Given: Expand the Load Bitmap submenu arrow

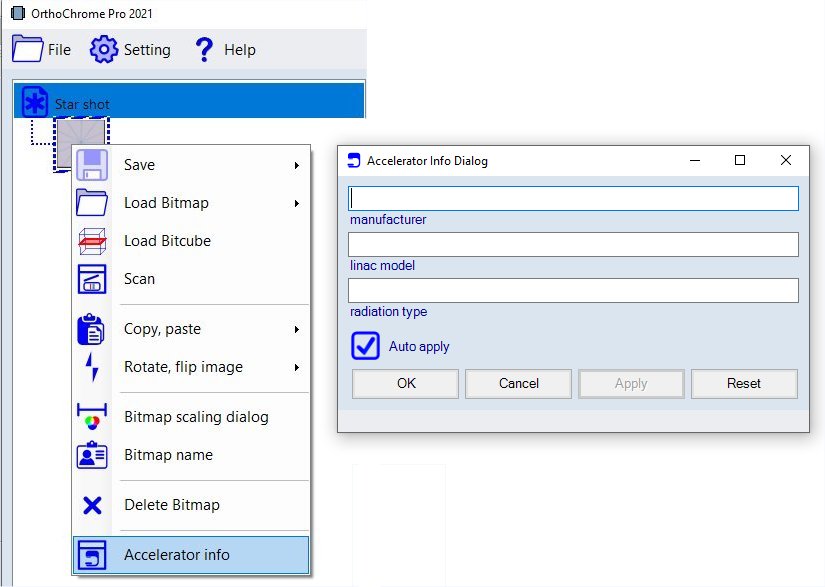Looking at the screenshot, I should coord(297,204).
